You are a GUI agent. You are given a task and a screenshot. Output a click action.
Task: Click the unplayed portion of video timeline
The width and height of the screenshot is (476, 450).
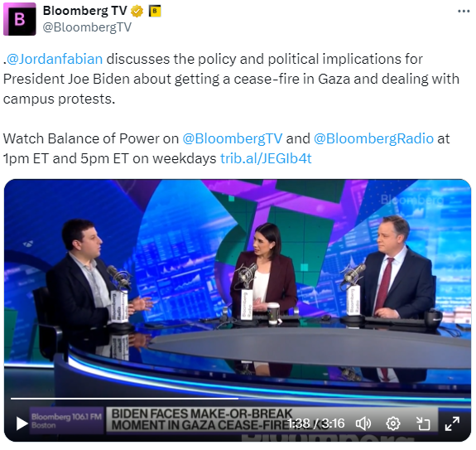pos(352,398)
